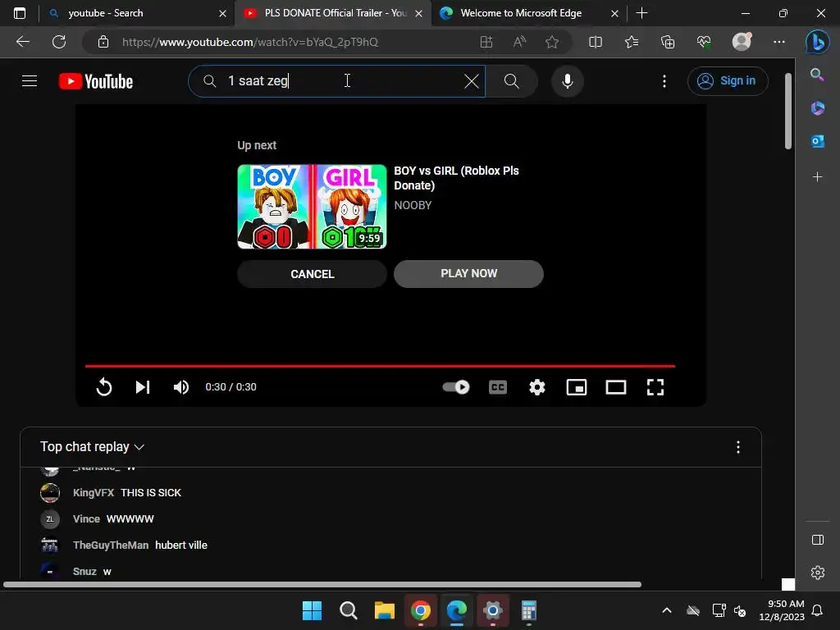Image resolution: width=840 pixels, height=630 pixels.
Task: Expand Top chat replay dropdown
Action: click(x=92, y=447)
